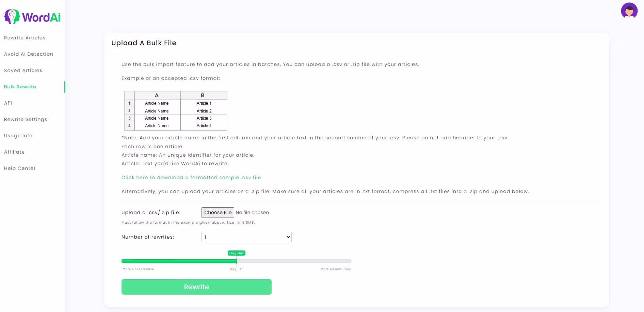Open Saved Articles in sidebar
Screen dimensions: 644x312
(x=23, y=70)
